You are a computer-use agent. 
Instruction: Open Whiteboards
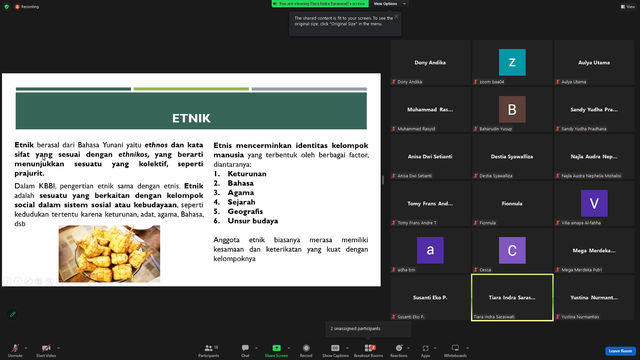tap(455, 350)
